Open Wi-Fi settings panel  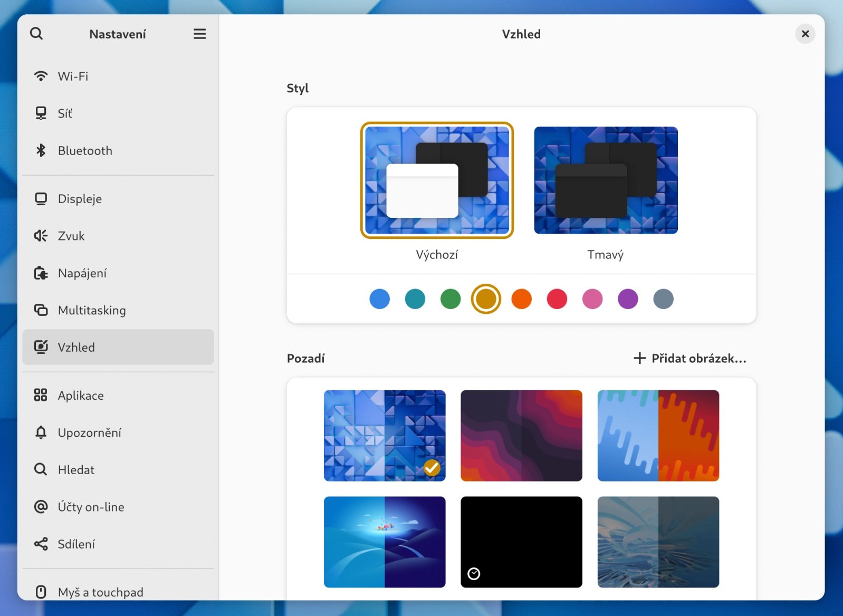[118, 76]
